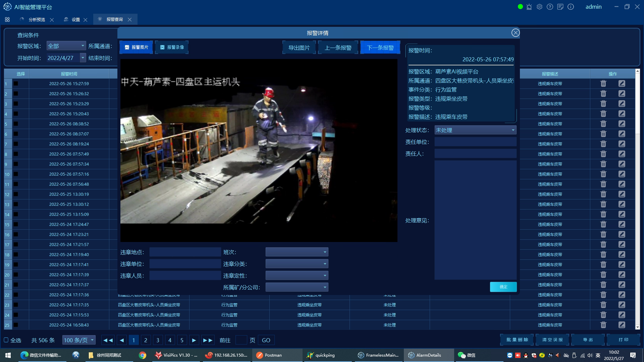Screen dimensions: 644x362
Task: Click the 导出图片 button
Action: (x=299, y=48)
